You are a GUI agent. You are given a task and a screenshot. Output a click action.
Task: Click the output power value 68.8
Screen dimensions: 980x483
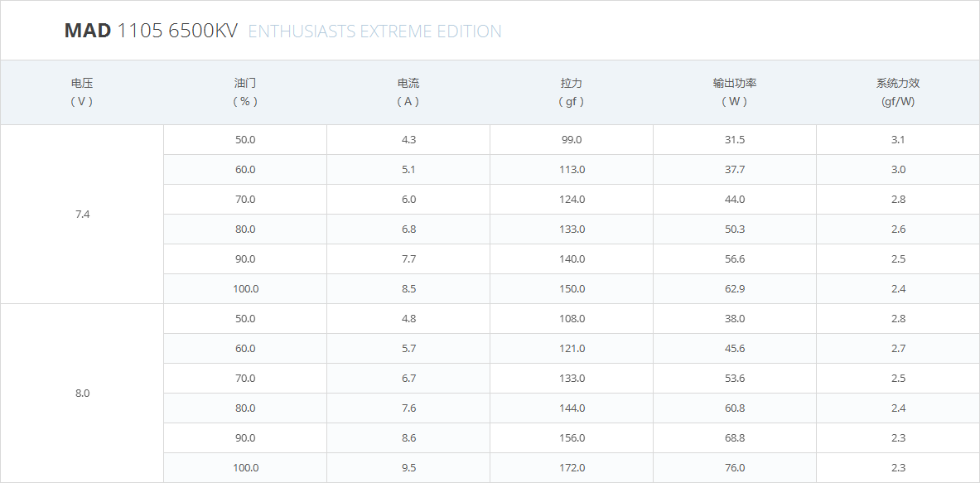click(735, 438)
